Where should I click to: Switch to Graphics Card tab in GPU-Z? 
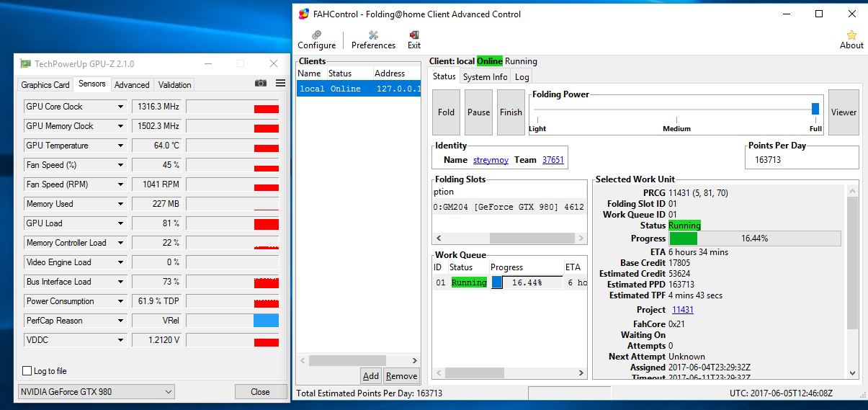(x=45, y=85)
